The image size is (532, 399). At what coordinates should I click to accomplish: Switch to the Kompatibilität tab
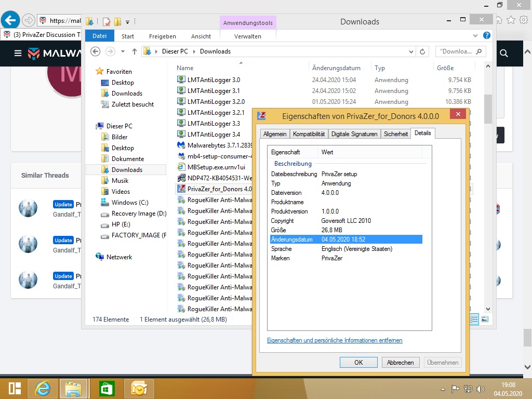click(x=309, y=134)
